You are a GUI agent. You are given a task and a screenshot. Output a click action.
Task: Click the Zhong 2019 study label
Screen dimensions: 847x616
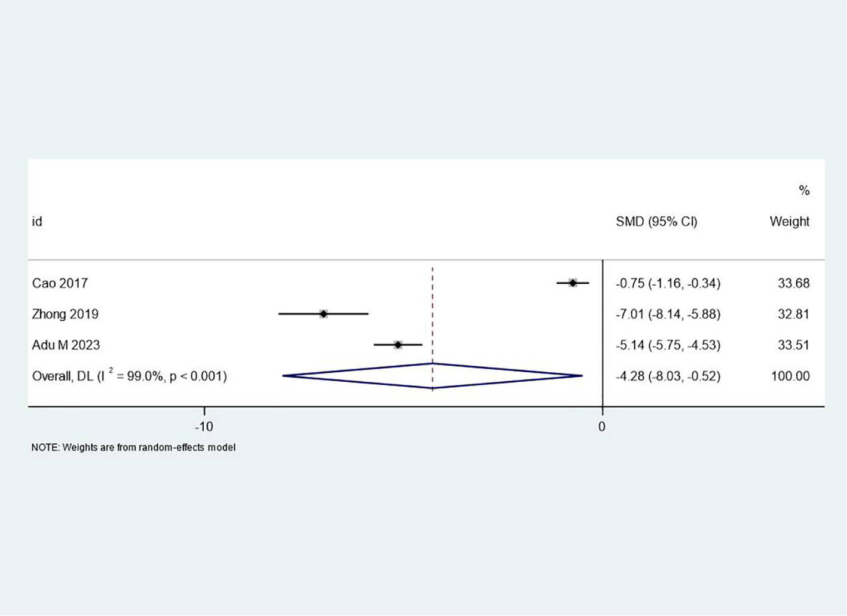point(65,314)
